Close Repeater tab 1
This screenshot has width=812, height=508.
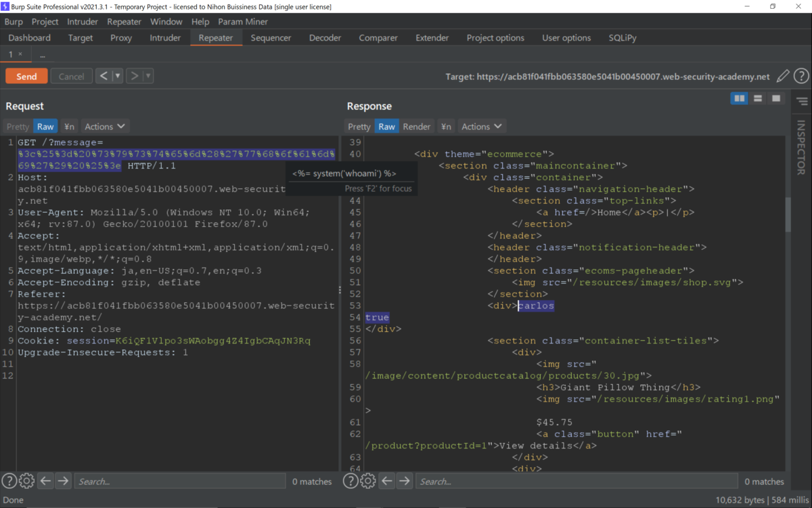tap(20, 54)
